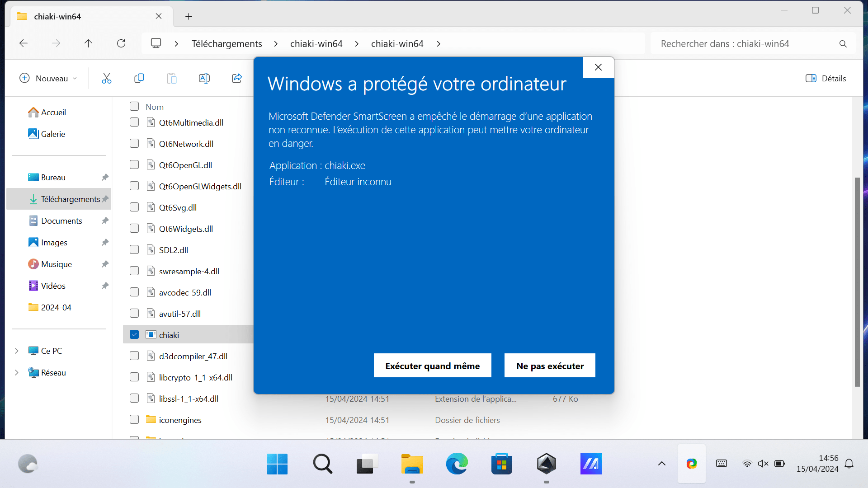Click the Cut scissors icon in toolbar
Image resolution: width=868 pixels, height=488 pixels.
(106, 78)
